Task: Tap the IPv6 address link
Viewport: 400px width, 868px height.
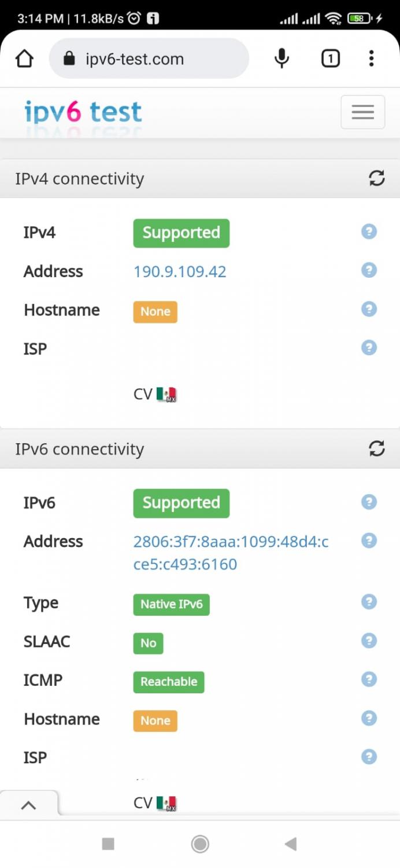Action: pyautogui.click(x=231, y=553)
